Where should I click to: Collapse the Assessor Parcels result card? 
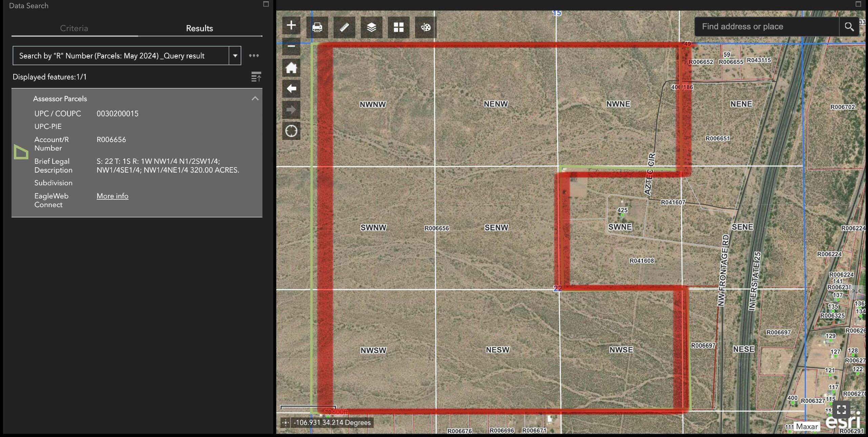(x=255, y=98)
